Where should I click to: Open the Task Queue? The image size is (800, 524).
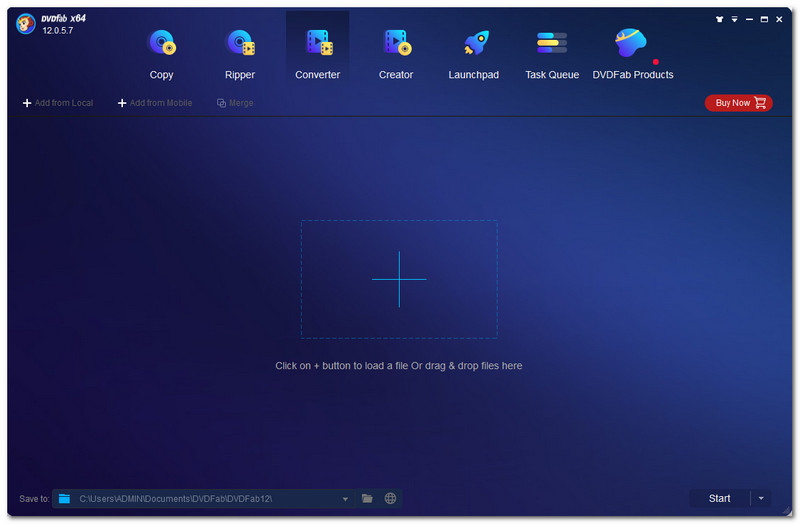552,54
